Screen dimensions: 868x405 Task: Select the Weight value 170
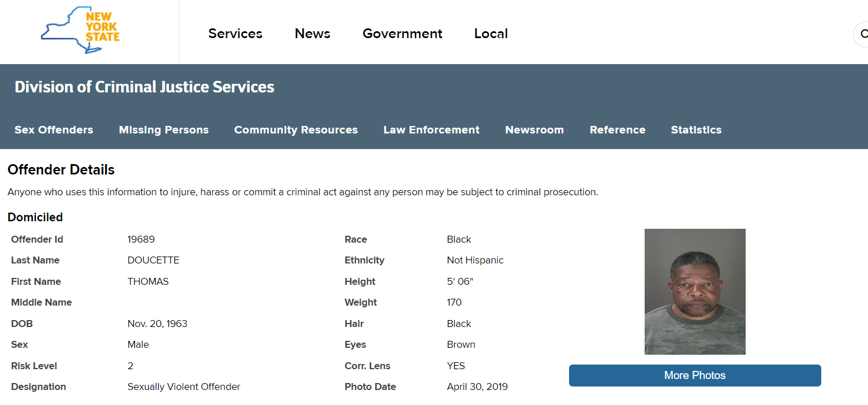455,302
